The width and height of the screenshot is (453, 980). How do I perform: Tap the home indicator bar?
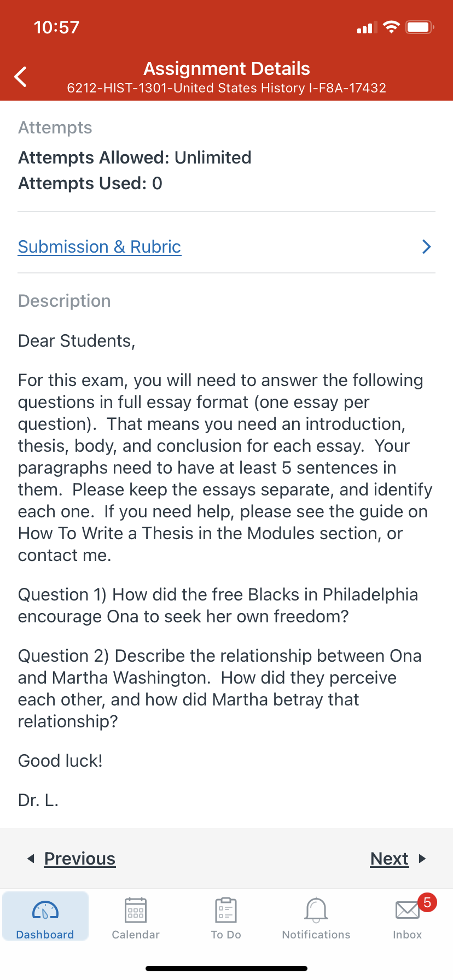click(226, 969)
